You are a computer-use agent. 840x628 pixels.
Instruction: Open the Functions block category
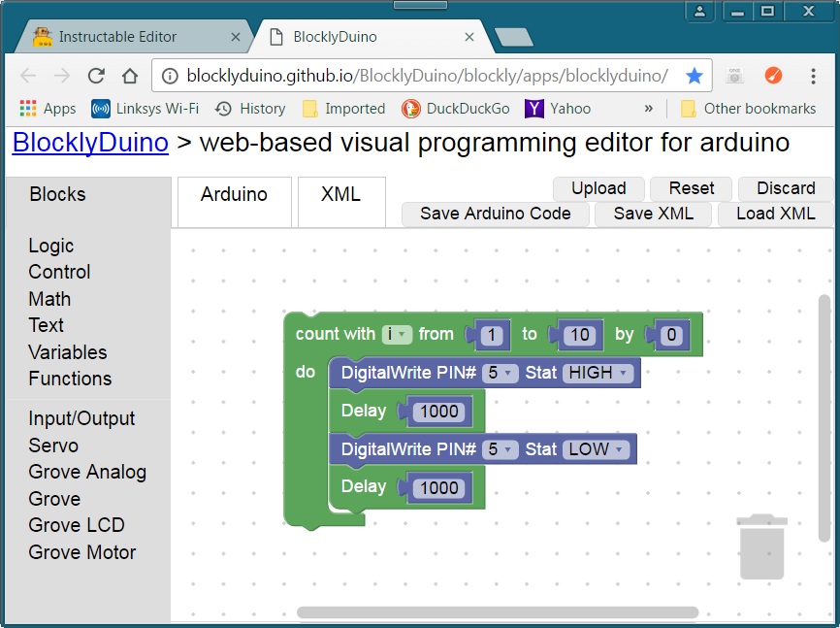click(70, 379)
